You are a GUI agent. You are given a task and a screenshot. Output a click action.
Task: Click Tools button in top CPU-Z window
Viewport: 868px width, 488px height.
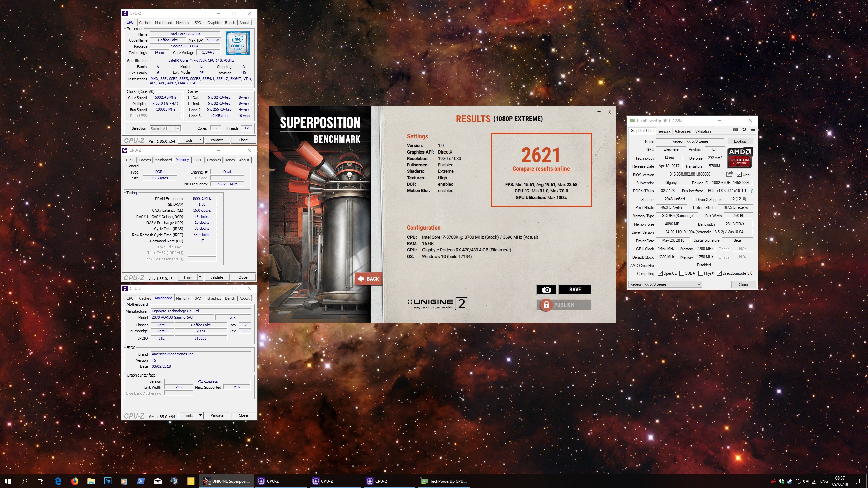click(x=188, y=140)
